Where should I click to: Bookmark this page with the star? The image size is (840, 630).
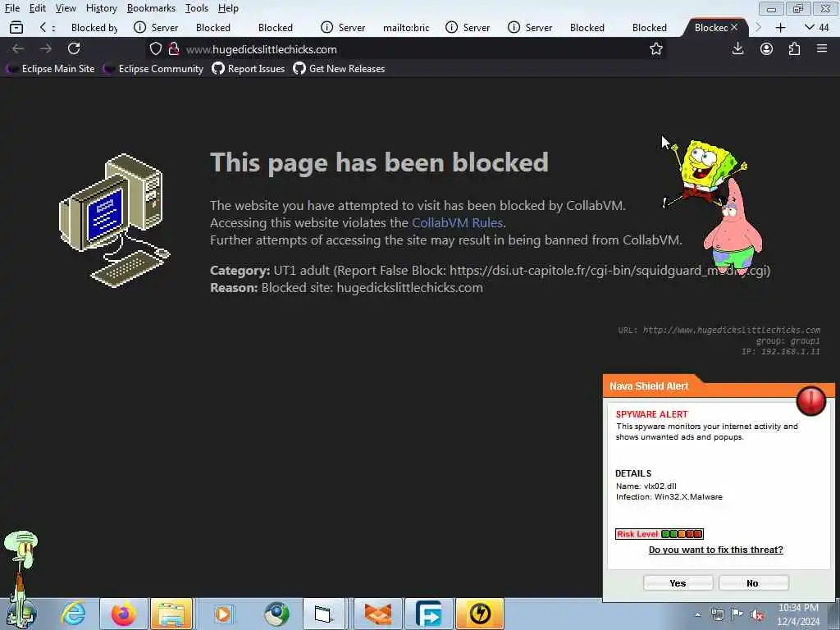tap(656, 49)
